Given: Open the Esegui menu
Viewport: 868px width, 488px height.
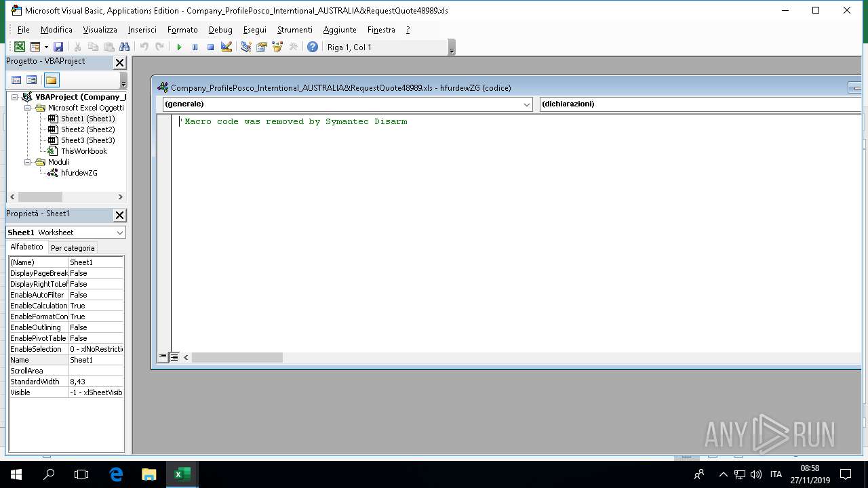Looking at the screenshot, I should (x=255, y=30).
